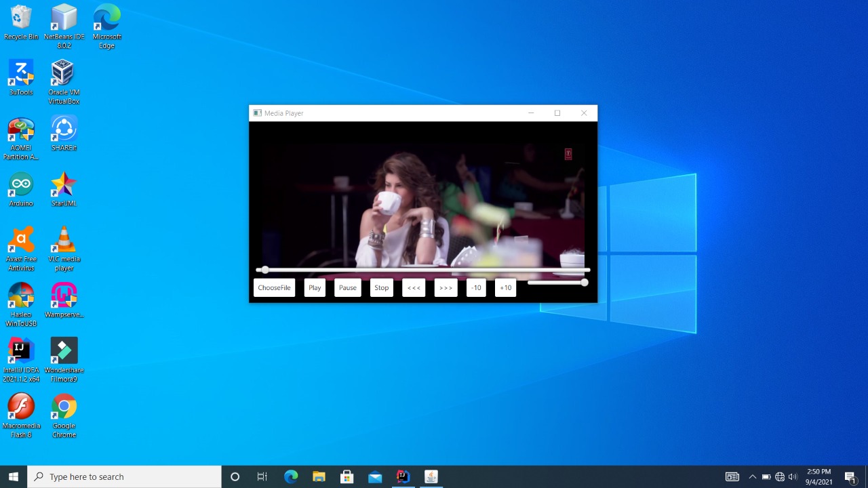Choose a new video file to play
This screenshot has height=488, width=868.
(274, 287)
